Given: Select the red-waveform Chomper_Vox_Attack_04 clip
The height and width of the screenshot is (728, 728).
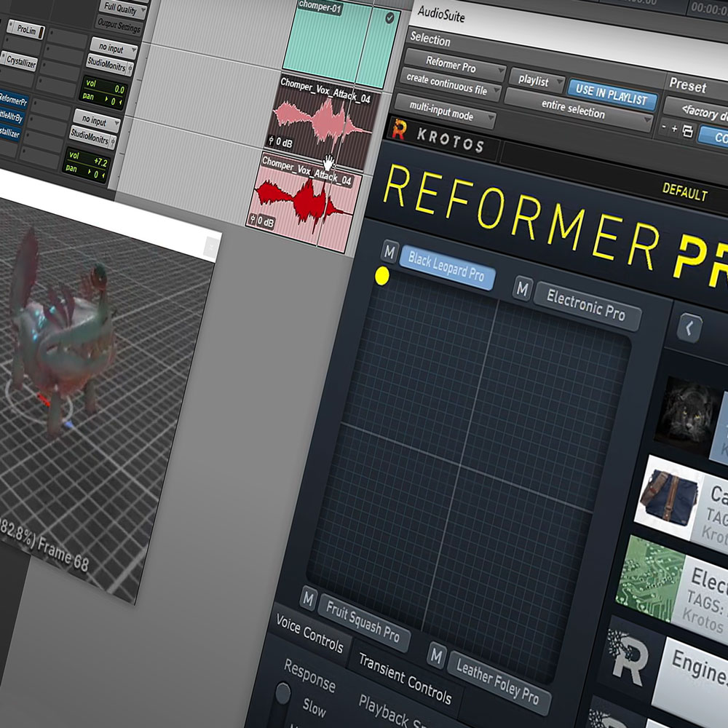Looking at the screenshot, I should point(304,202).
